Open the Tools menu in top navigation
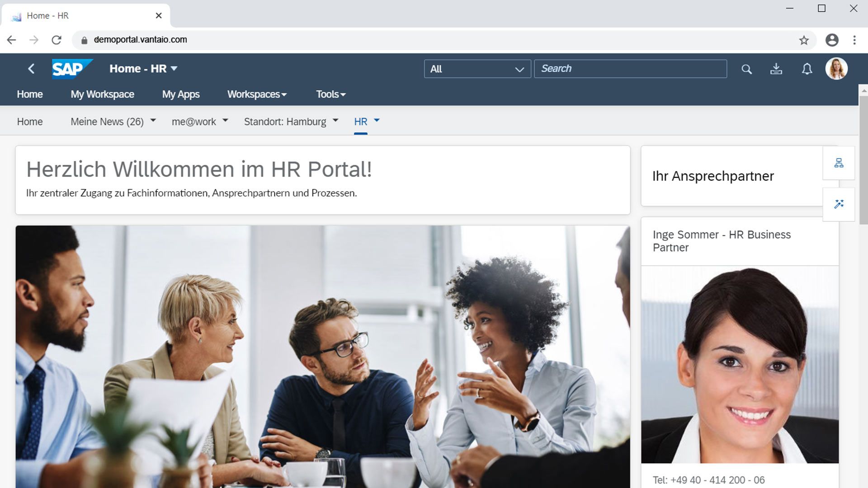 tap(330, 94)
